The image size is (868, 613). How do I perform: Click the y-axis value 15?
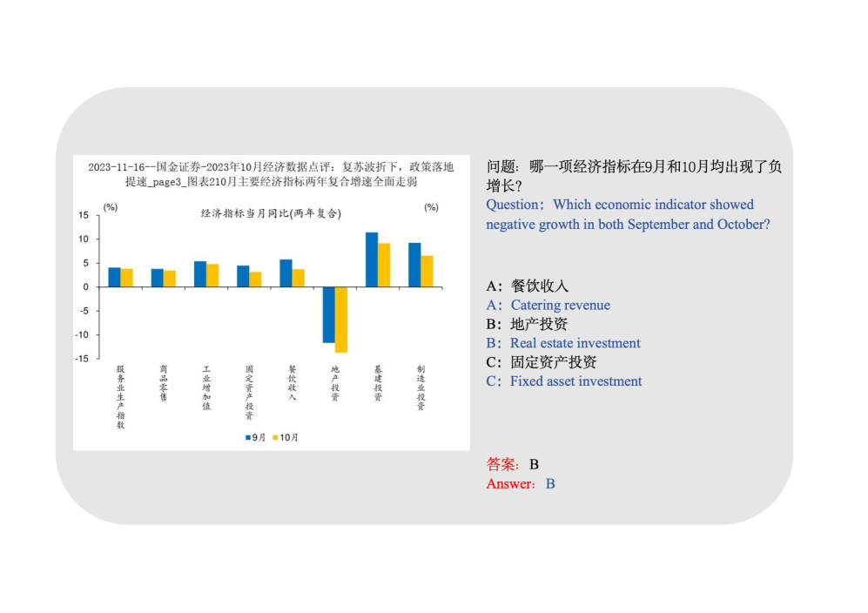pyautogui.click(x=84, y=215)
